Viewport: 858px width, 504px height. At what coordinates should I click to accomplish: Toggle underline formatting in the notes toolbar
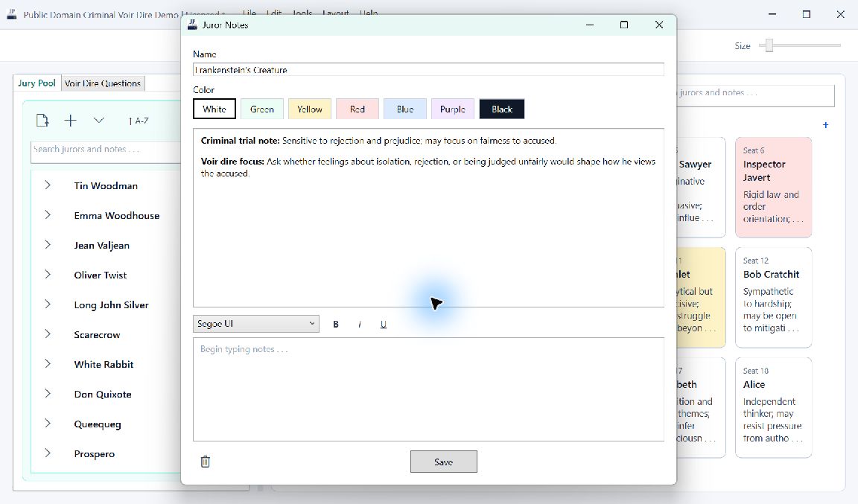point(383,324)
